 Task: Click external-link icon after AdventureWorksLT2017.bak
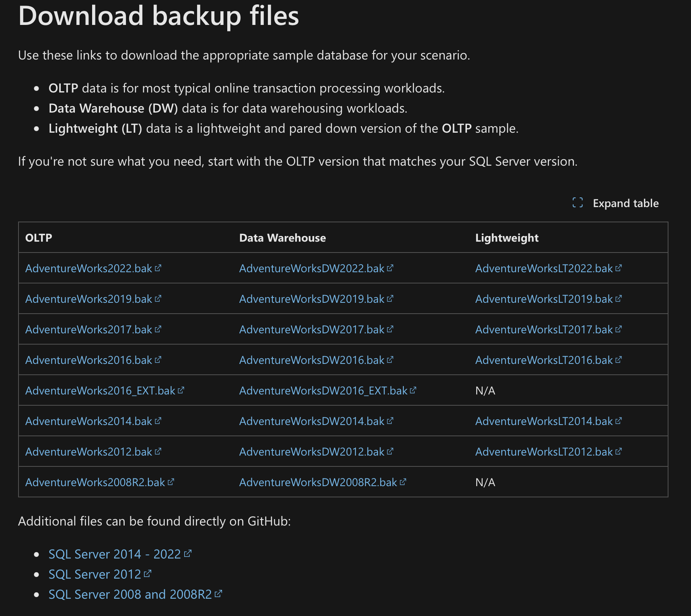(618, 329)
